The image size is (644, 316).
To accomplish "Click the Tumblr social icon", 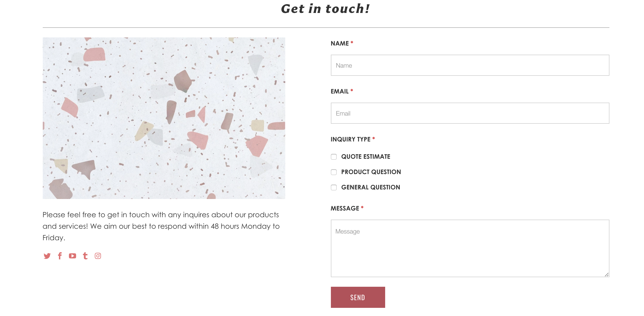I will tap(85, 256).
